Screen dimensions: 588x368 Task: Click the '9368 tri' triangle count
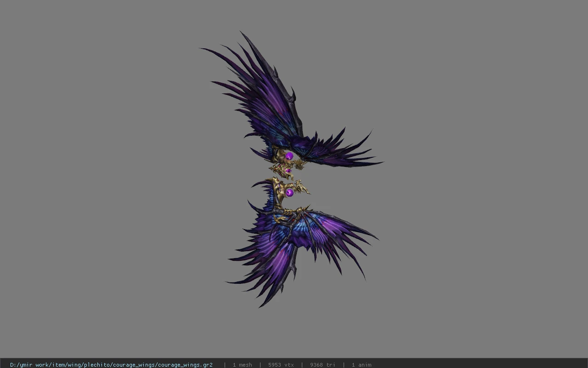point(322,365)
